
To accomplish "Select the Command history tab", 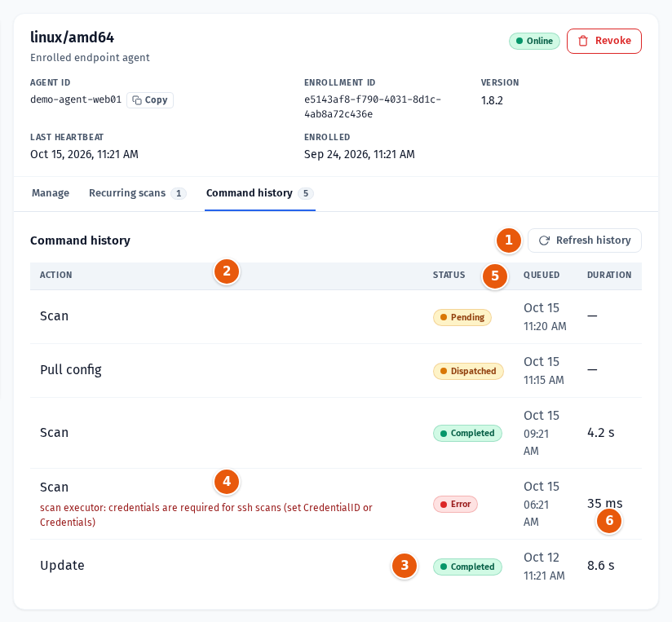I will (x=259, y=193).
